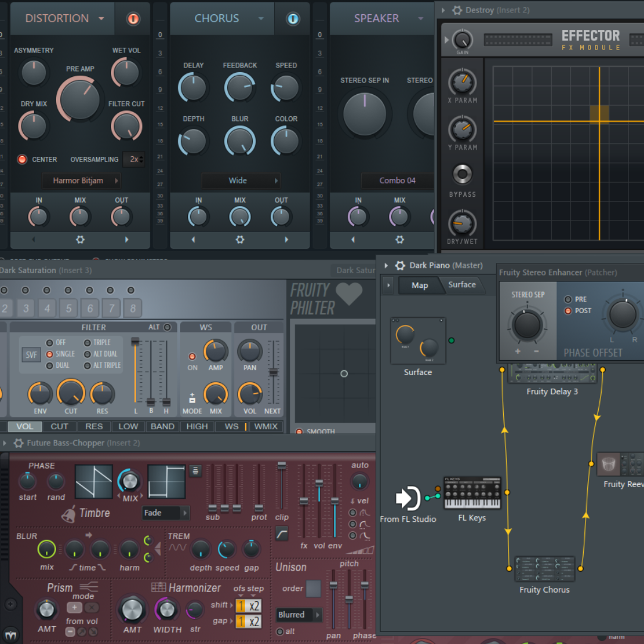
Task: Open the plugin settings gear under Distortion
Action: [80, 240]
